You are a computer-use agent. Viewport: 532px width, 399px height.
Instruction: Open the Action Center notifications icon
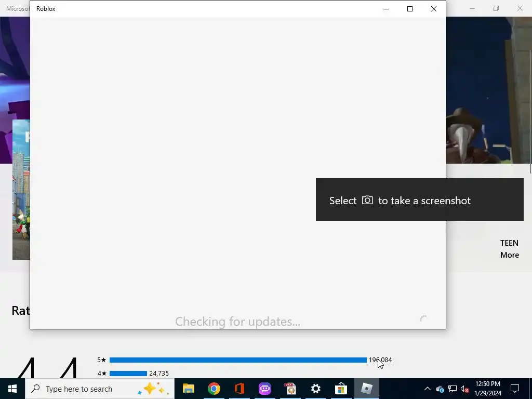515,389
